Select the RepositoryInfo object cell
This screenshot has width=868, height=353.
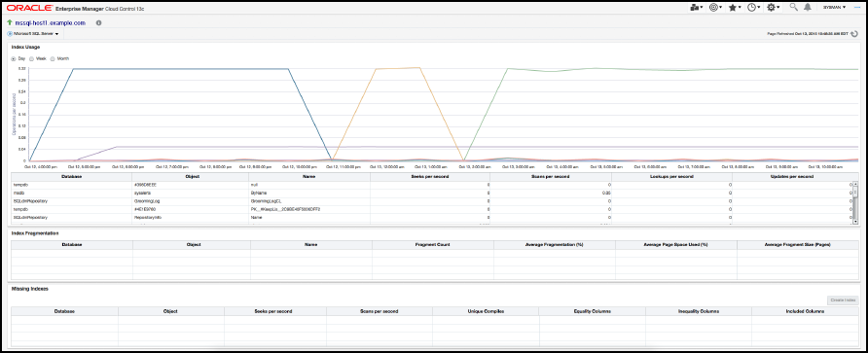coord(191,219)
